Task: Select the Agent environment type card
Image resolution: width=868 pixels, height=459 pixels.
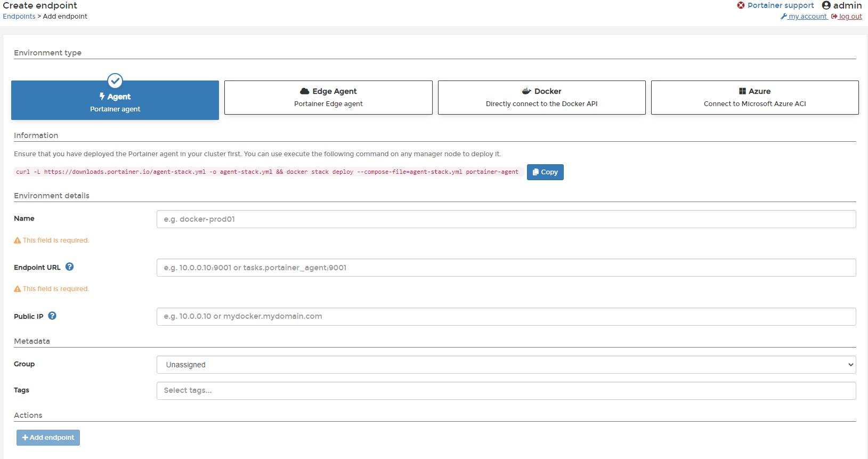Action: 115,100
